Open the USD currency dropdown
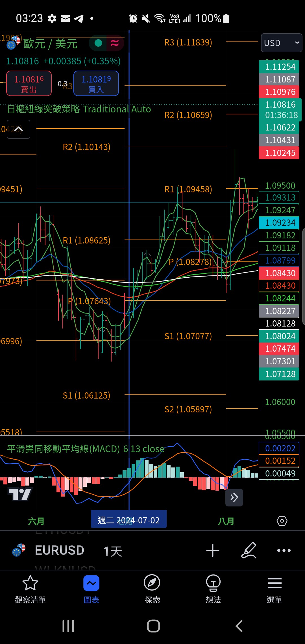Image resolution: width=305 pixels, height=644 pixels. (282, 43)
